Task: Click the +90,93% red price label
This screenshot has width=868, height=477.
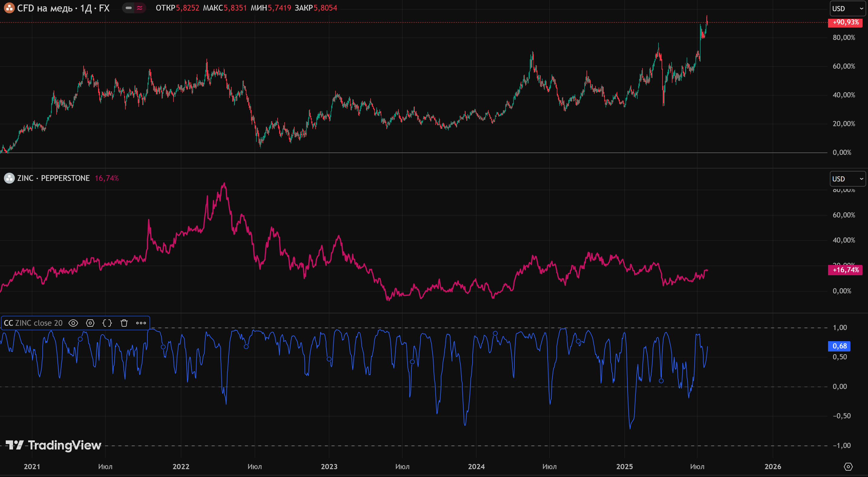Action: coord(845,23)
